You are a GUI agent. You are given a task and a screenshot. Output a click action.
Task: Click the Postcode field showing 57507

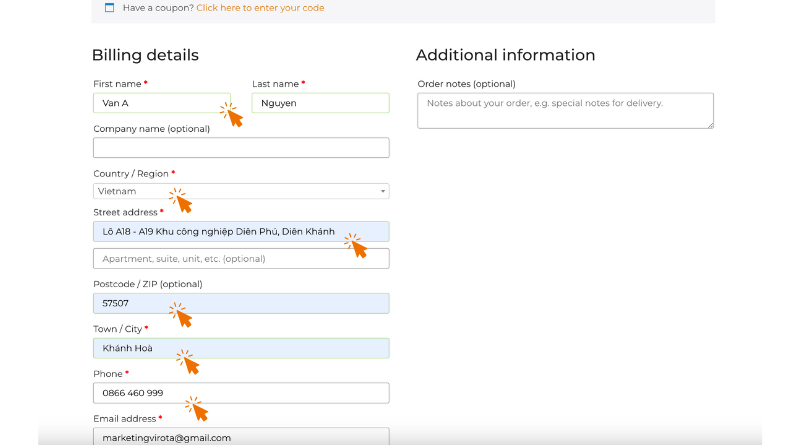coord(241,303)
